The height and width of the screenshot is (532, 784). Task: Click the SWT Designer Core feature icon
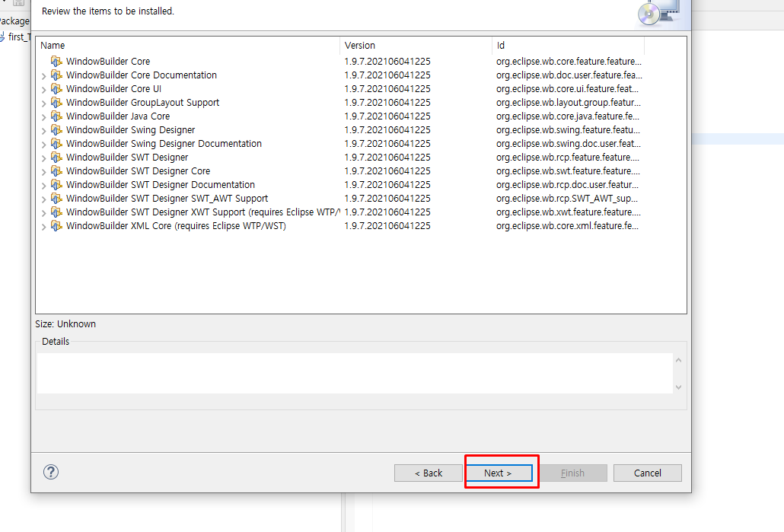pyautogui.click(x=56, y=171)
